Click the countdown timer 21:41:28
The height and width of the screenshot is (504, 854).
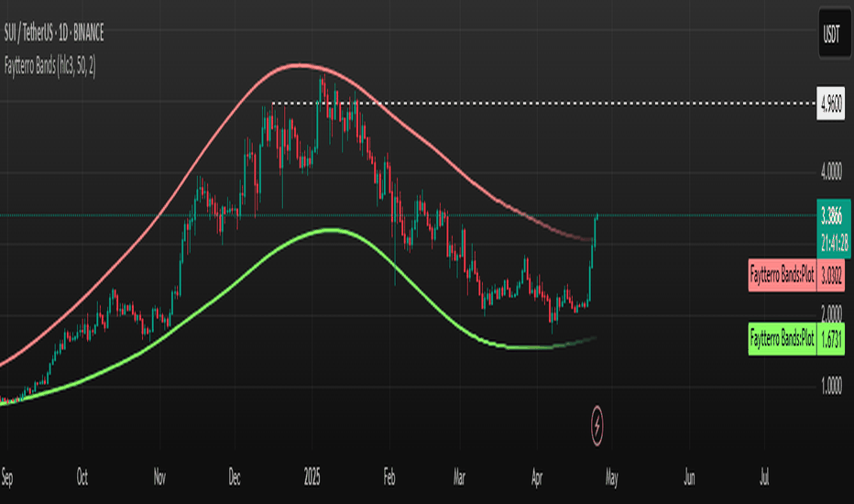tap(835, 242)
